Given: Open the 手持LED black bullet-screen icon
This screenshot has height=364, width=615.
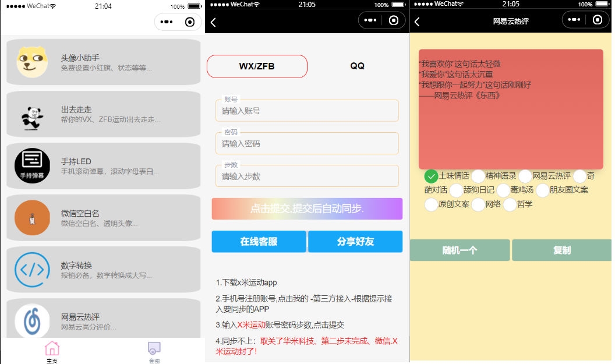Looking at the screenshot, I should (x=33, y=166).
